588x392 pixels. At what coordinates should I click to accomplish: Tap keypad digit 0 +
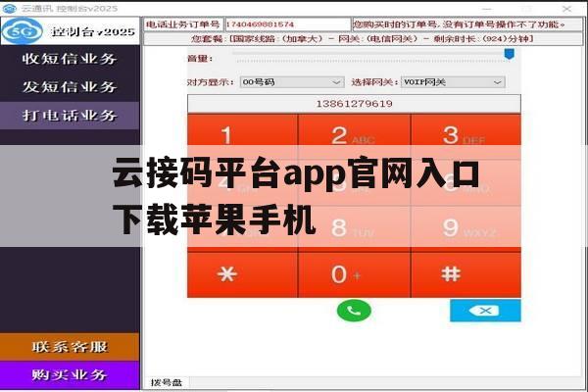click(354, 274)
